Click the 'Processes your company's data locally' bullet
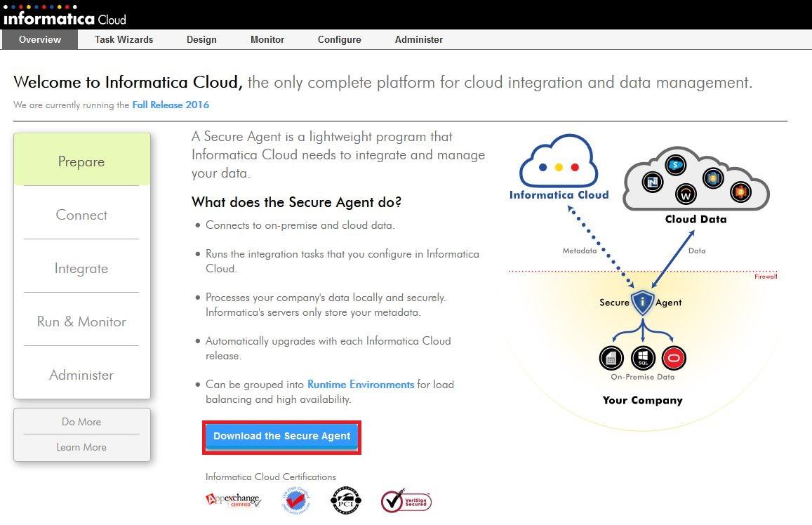Image resolution: width=812 pixels, height=525 pixels. click(326, 305)
